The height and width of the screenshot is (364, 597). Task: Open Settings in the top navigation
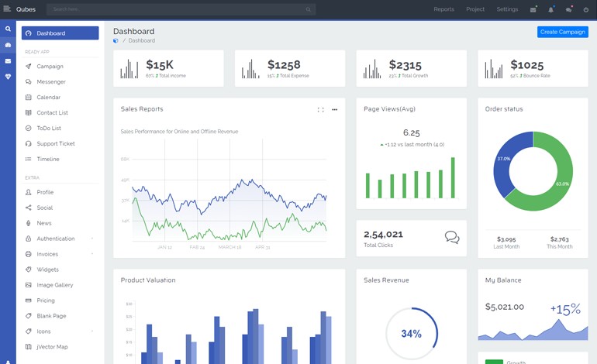point(507,9)
